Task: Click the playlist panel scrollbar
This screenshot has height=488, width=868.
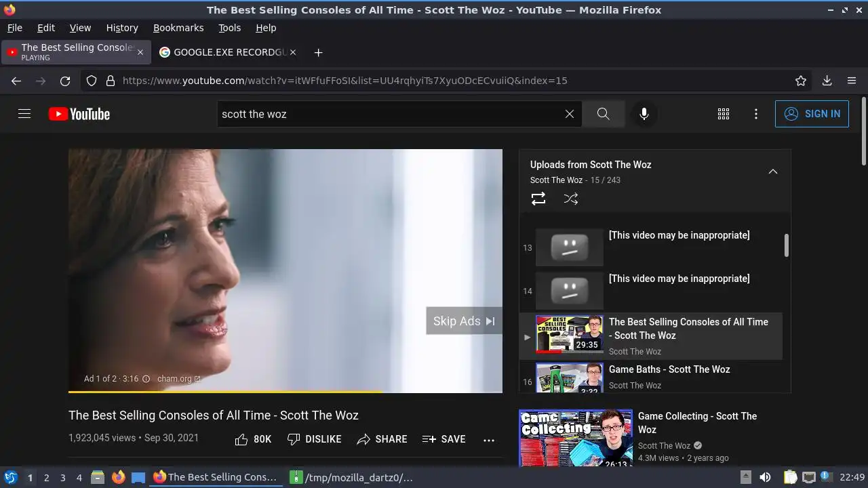Action: point(787,245)
